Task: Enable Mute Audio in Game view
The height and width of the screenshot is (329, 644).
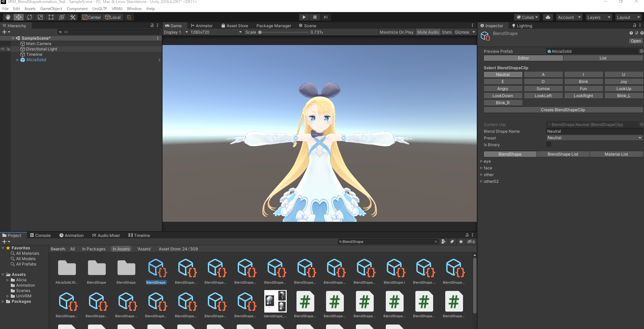Action: tap(428, 32)
